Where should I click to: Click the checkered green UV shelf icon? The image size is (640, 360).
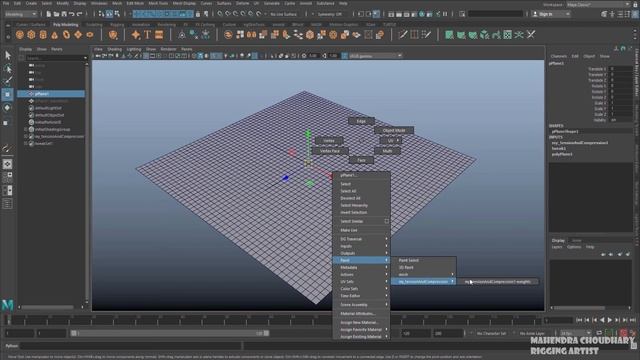[x=507, y=35]
